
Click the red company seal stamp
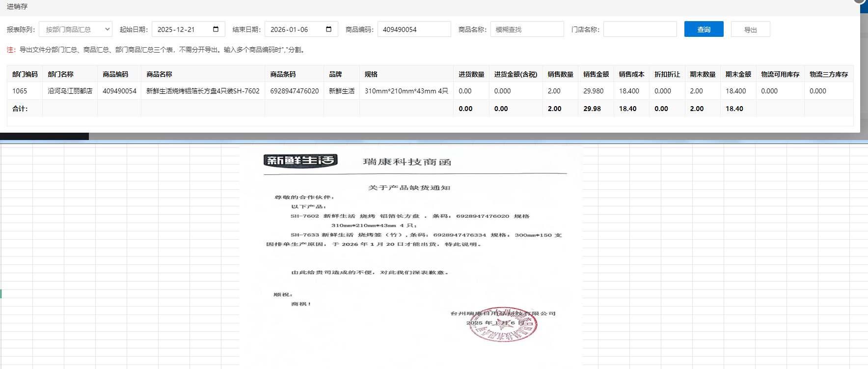click(502, 325)
